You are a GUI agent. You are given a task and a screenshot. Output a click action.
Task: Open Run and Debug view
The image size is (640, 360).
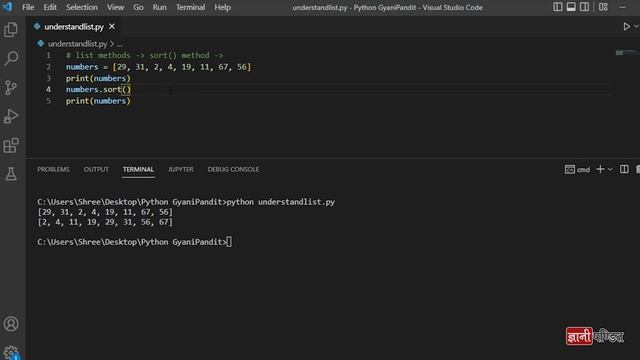11,116
